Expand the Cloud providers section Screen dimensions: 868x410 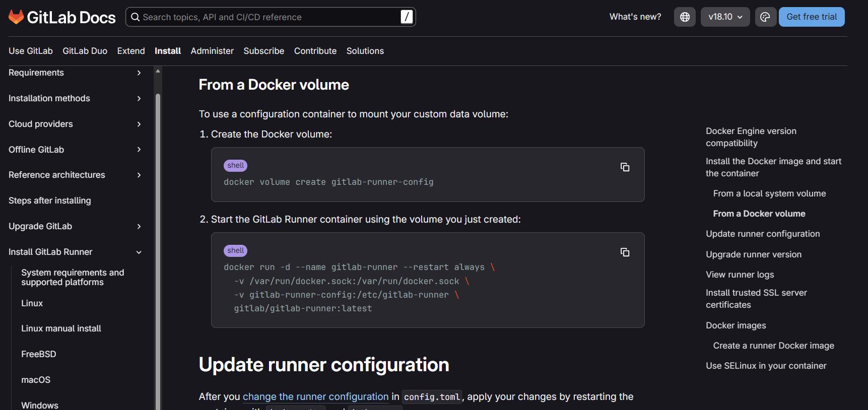pos(139,124)
